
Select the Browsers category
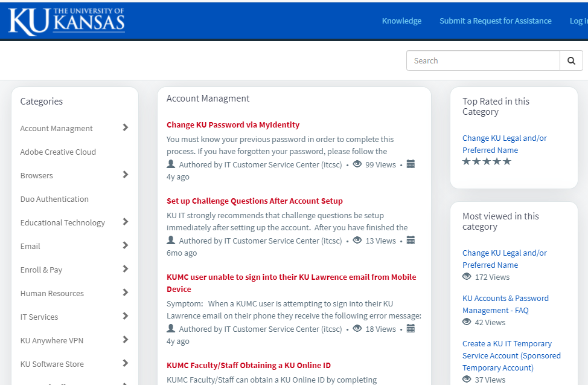pyautogui.click(x=36, y=175)
